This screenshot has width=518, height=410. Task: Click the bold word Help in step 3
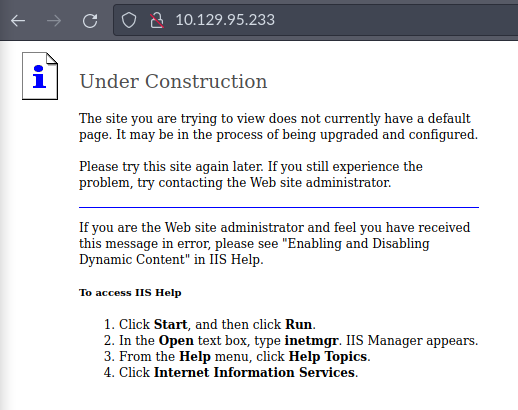click(195, 356)
